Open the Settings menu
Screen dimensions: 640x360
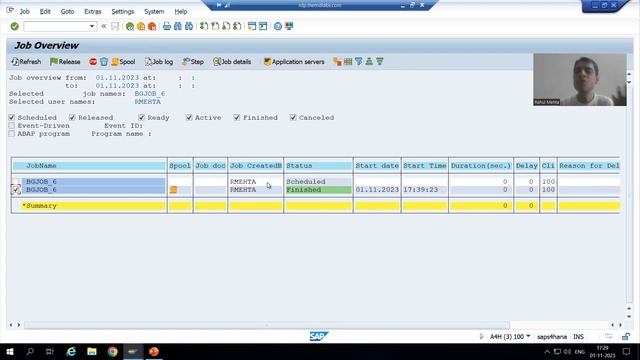(x=122, y=11)
